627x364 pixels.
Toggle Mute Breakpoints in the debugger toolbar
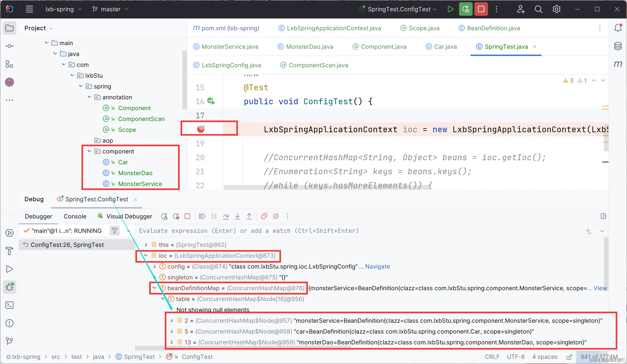tap(276, 216)
